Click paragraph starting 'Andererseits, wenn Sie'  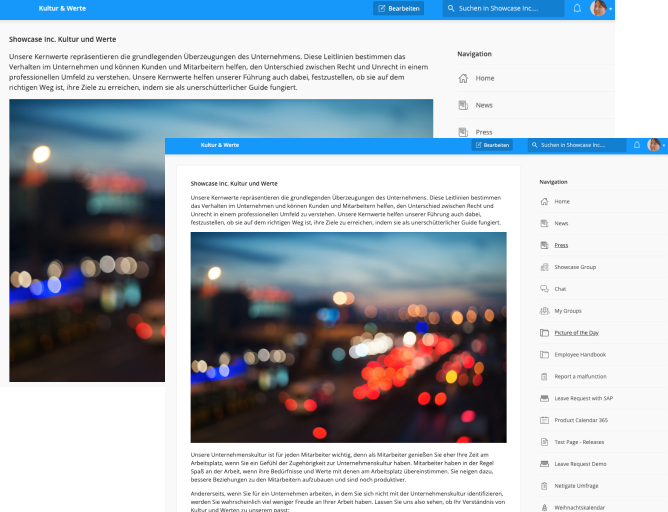click(x=347, y=501)
